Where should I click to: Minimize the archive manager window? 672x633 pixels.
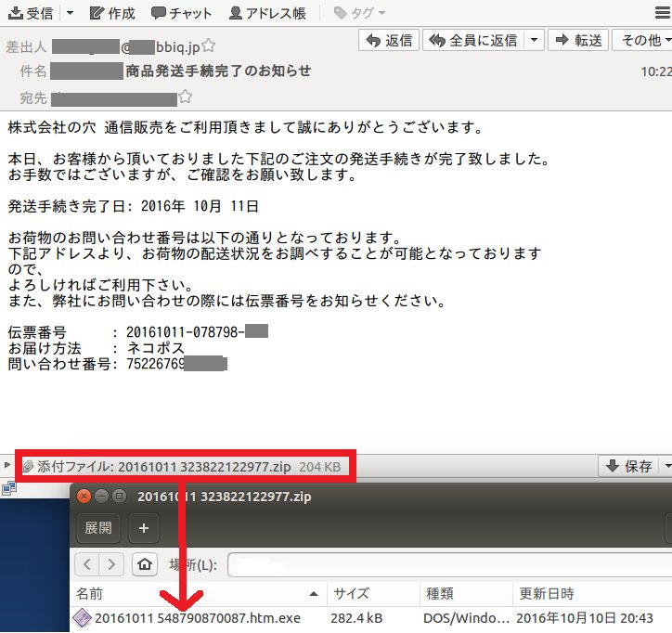coord(101,497)
